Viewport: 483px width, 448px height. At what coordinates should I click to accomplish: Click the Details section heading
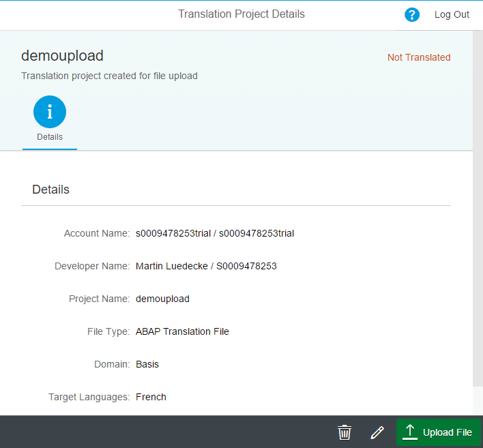click(x=51, y=190)
